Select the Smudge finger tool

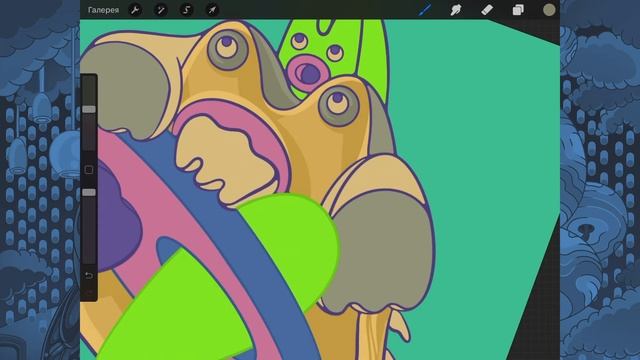click(456, 10)
